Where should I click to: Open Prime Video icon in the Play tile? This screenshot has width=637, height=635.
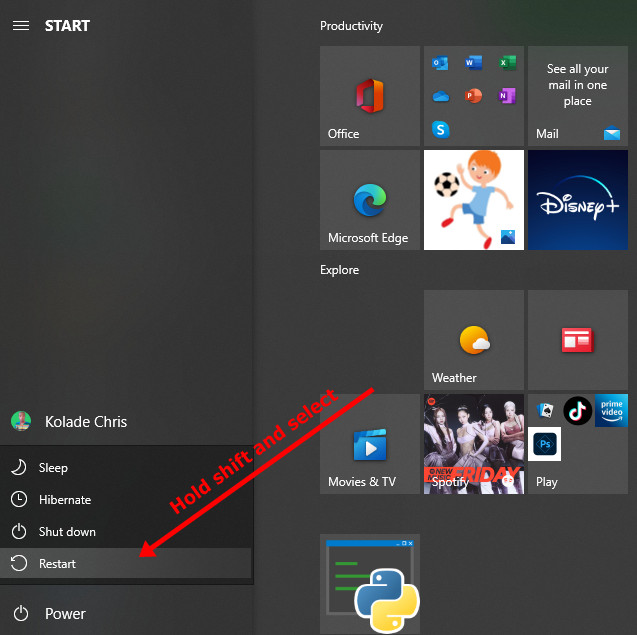[611, 410]
